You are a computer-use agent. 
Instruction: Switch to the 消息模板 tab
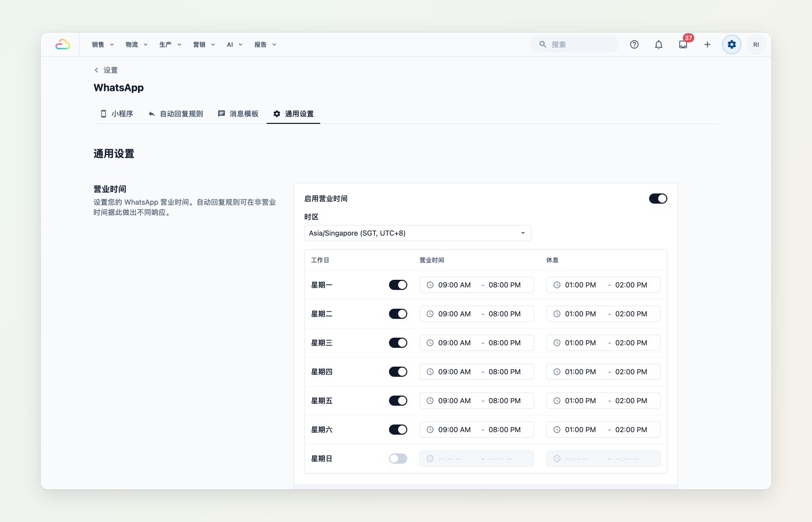pyautogui.click(x=238, y=114)
